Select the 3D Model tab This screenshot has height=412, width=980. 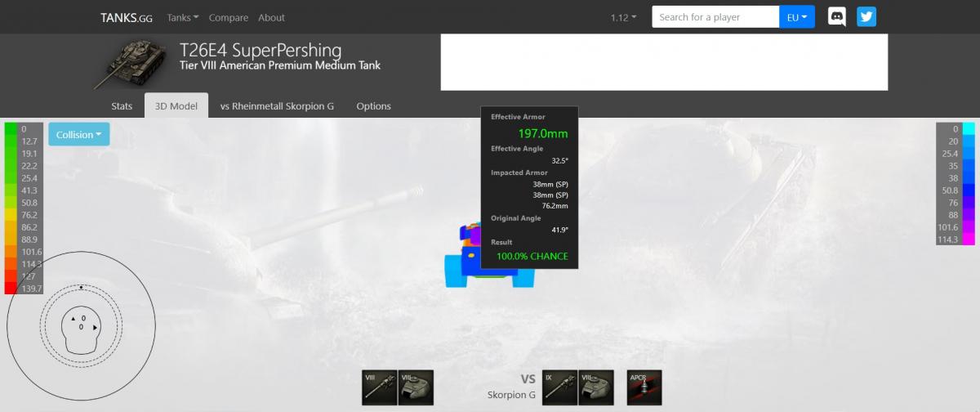176,106
